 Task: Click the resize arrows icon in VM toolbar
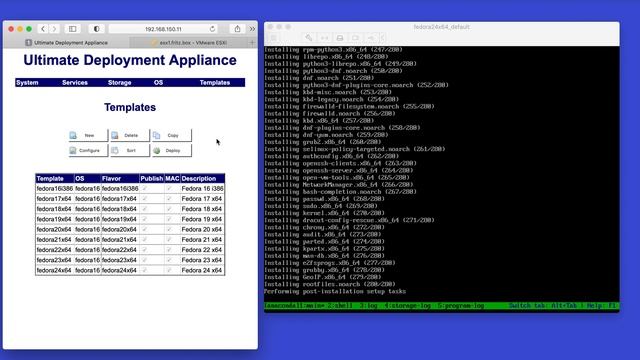(324, 38)
